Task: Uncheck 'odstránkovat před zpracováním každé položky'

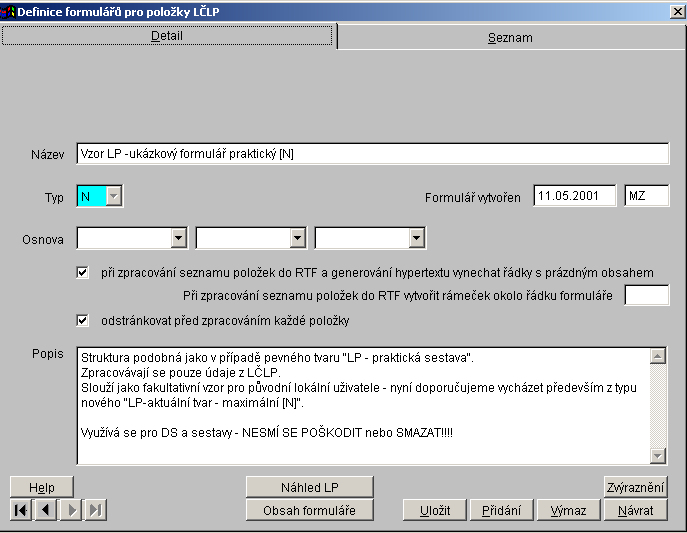Action: point(83,320)
